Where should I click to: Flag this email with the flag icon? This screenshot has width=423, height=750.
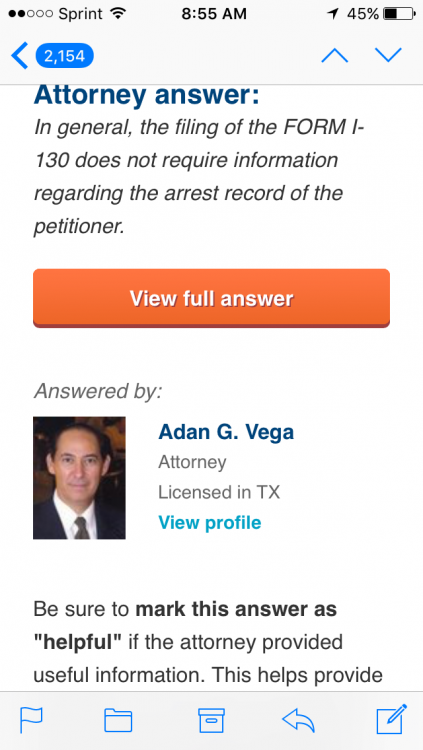32,719
